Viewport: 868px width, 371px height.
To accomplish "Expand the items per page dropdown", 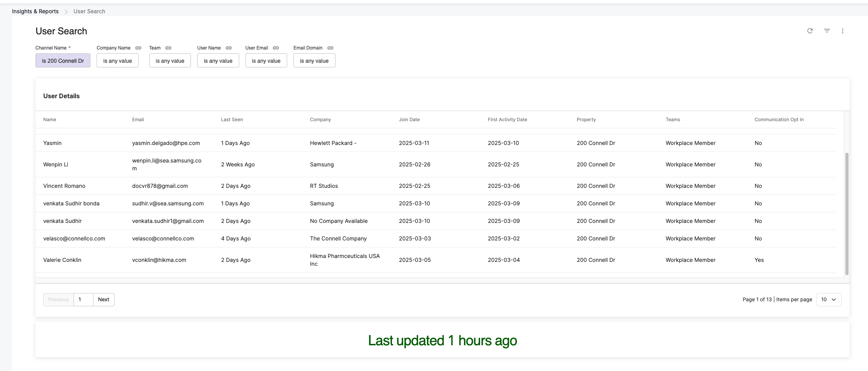I will [x=829, y=300].
